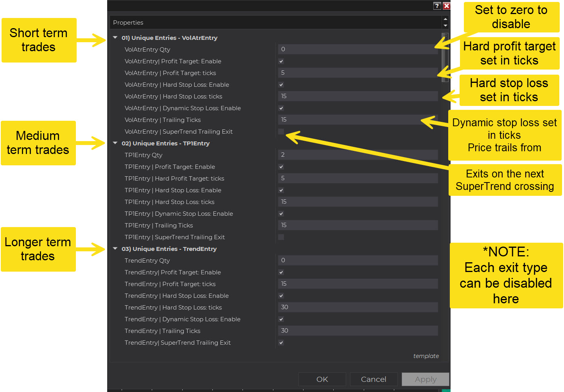Click the template link

click(x=426, y=356)
